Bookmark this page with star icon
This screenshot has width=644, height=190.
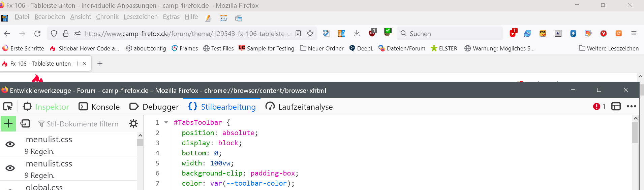click(x=310, y=34)
